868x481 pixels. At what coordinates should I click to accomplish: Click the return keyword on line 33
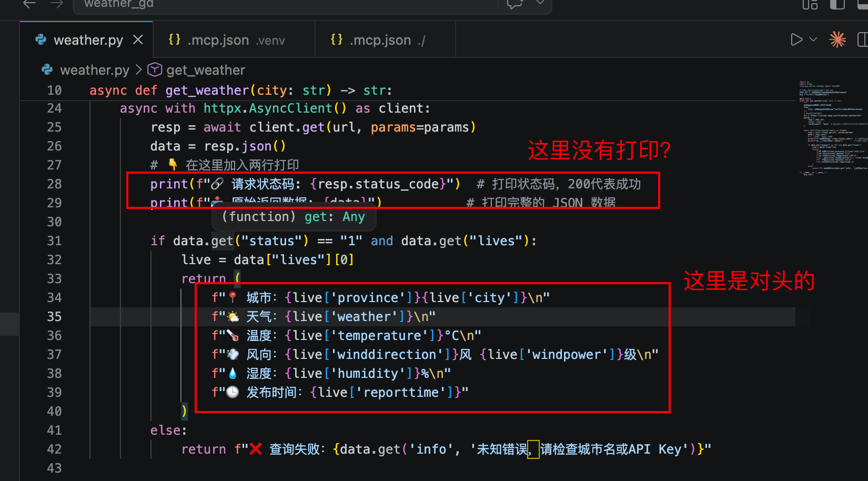tap(204, 278)
